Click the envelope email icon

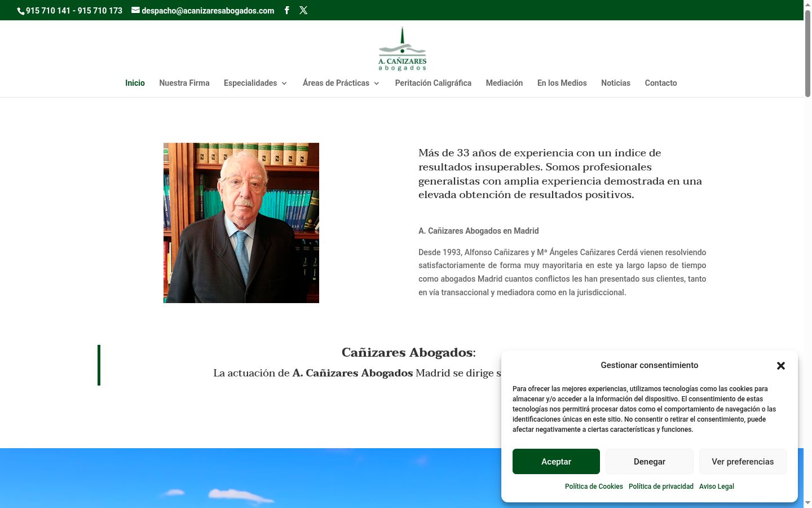(x=135, y=10)
